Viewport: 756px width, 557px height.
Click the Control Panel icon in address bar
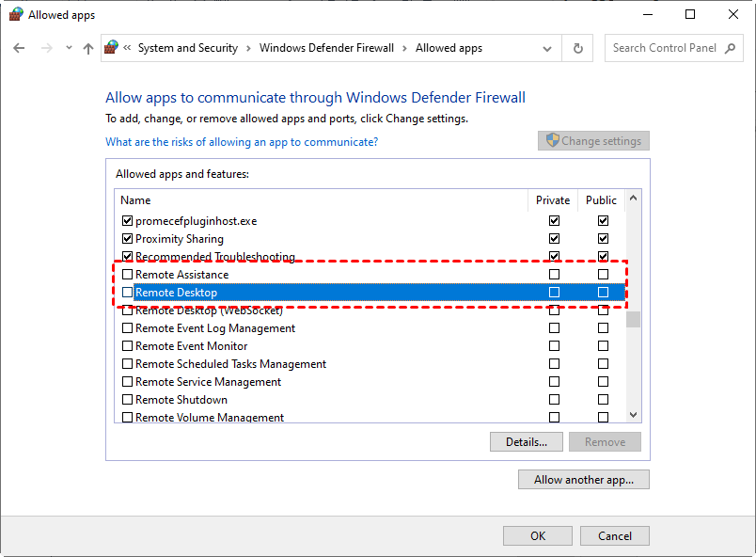113,48
